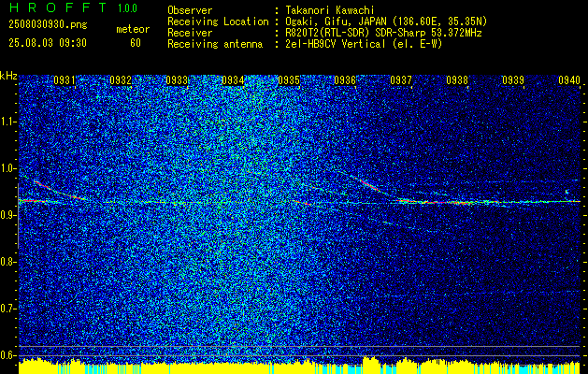Click the '0.6' frequency axis label

pos(8,355)
